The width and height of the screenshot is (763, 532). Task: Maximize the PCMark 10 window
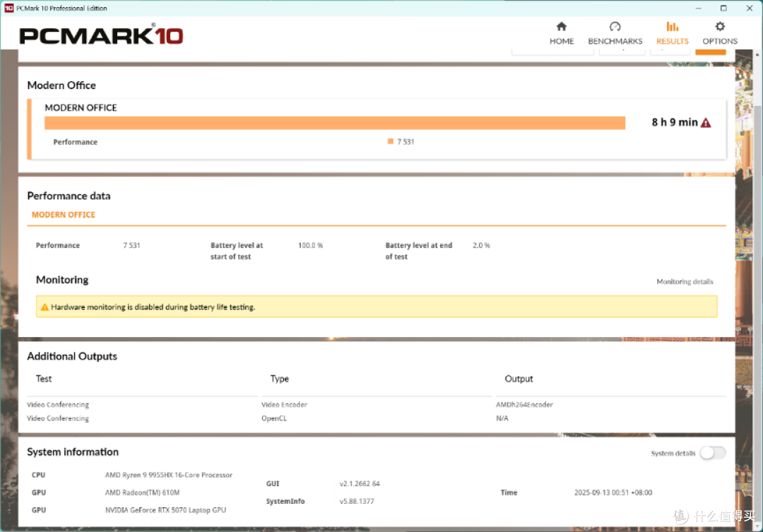coord(723,8)
